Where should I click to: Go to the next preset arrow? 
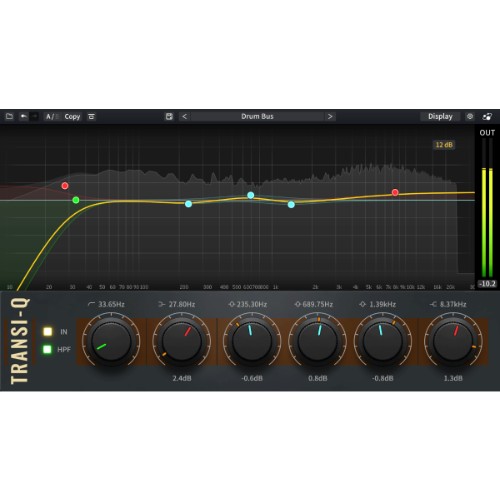(x=330, y=116)
